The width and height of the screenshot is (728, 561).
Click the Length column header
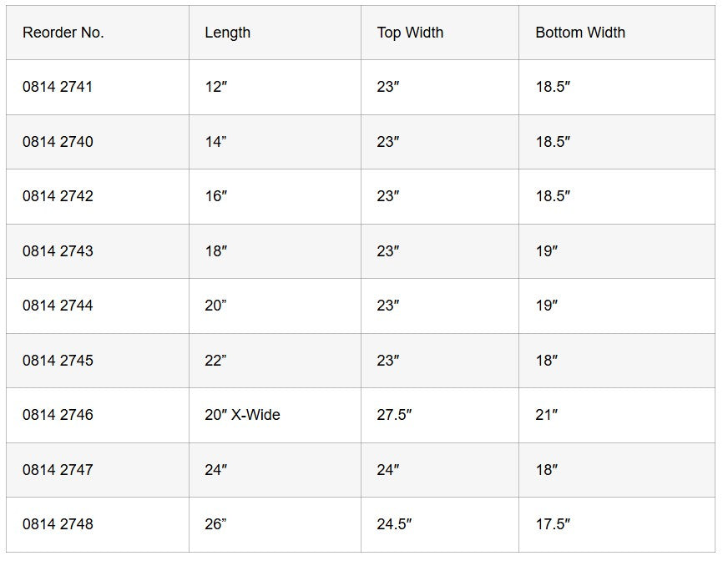[227, 33]
